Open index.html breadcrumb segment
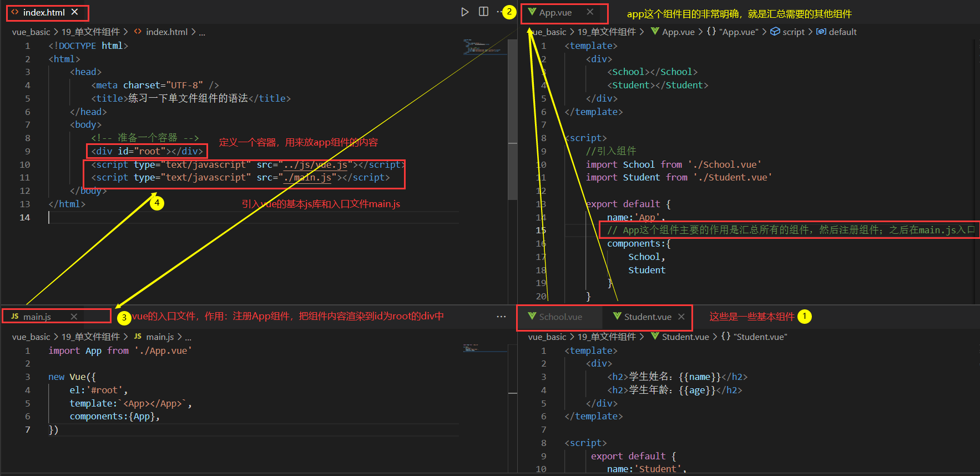The height and width of the screenshot is (476, 980). click(167, 32)
